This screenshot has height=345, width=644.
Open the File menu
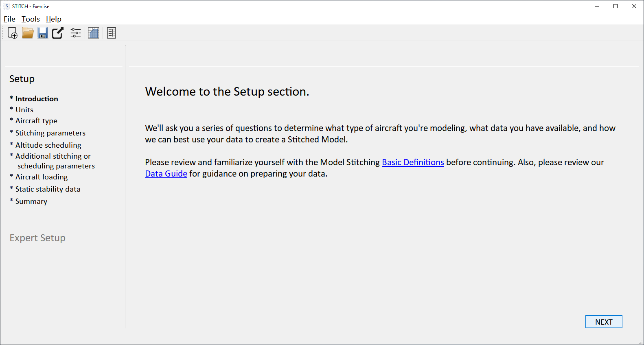[x=9, y=19]
